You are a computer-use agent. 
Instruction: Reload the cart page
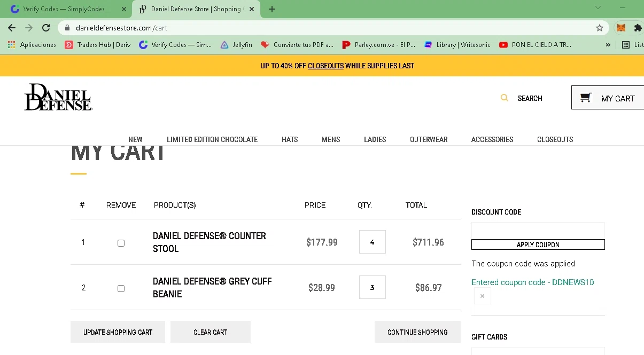pyautogui.click(x=46, y=28)
